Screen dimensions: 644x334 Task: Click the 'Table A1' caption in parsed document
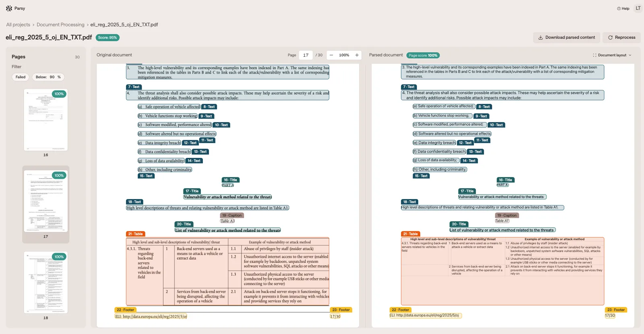coord(502,221)
